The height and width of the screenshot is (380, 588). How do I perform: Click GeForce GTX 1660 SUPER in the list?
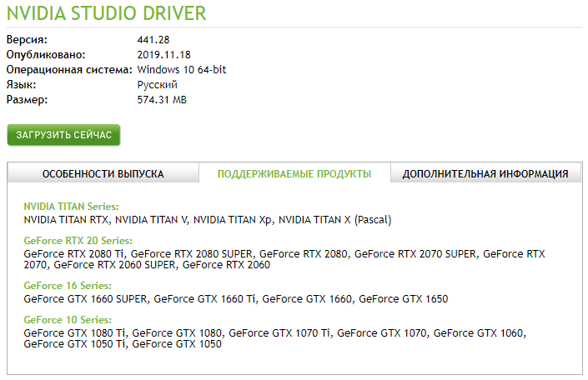[x=86, y=298]
